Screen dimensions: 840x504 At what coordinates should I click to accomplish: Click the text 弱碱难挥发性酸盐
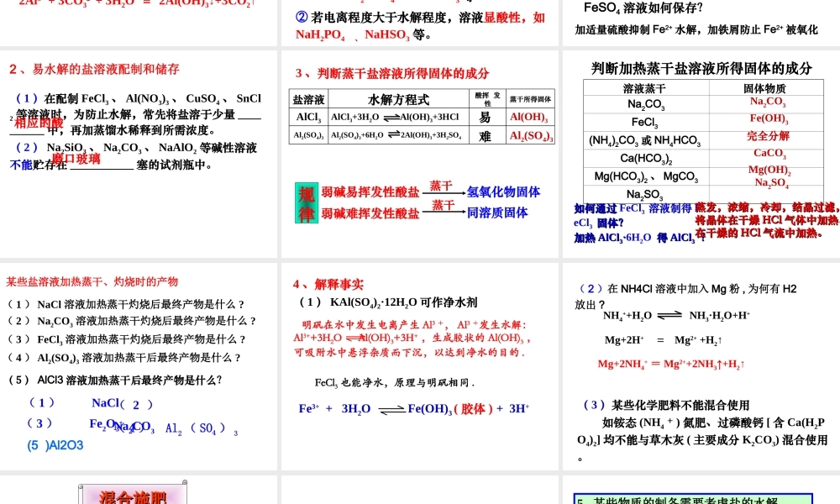tap(370, 213)
